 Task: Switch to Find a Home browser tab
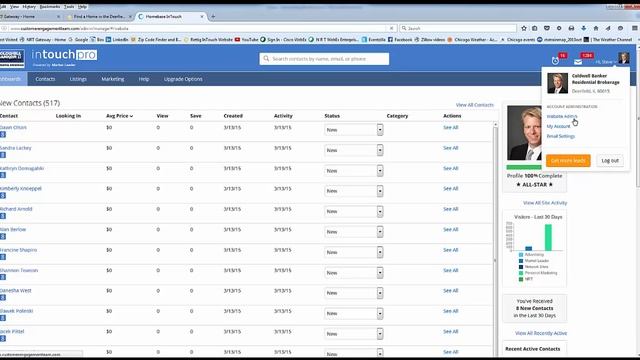click(99, 17)
